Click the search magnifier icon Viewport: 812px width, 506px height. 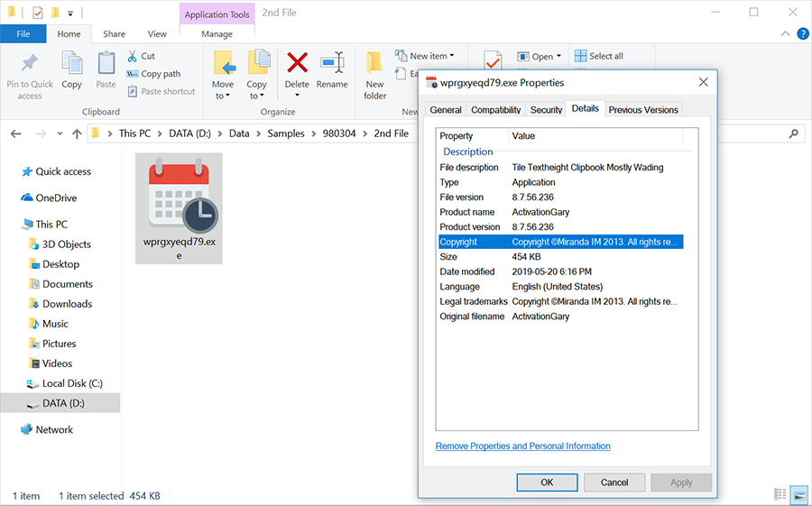793,133
